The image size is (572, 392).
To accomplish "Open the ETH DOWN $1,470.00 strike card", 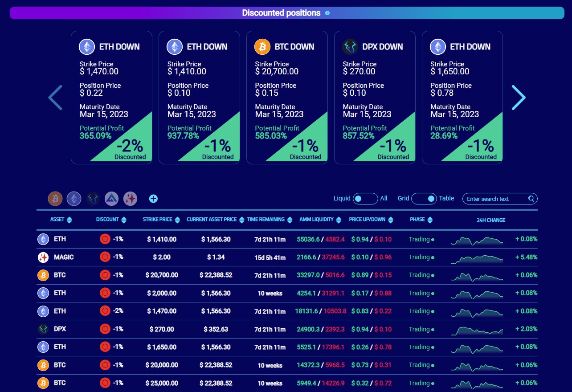I will pyautogui.click(x=111, y=98).
